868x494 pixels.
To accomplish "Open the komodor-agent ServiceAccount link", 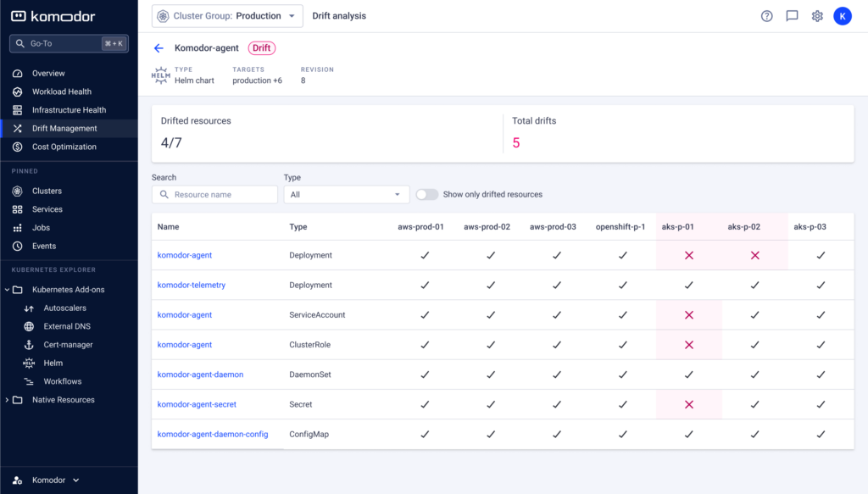I will [x=184, y=314].
